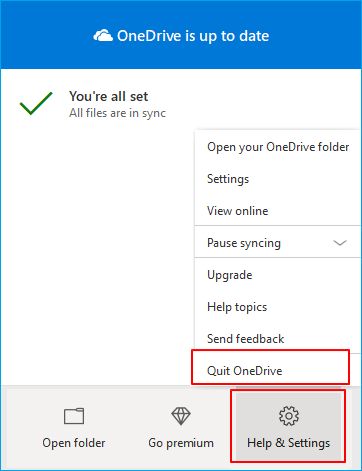The image size is (362, 471).
Task: Click the Go premium button label
Action: (x=181, y=443)
